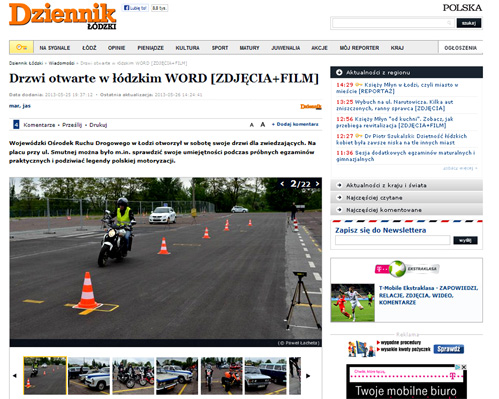Open author link mar, jas
The width and height of the screenshot is (499, 399).
[20, 106]
